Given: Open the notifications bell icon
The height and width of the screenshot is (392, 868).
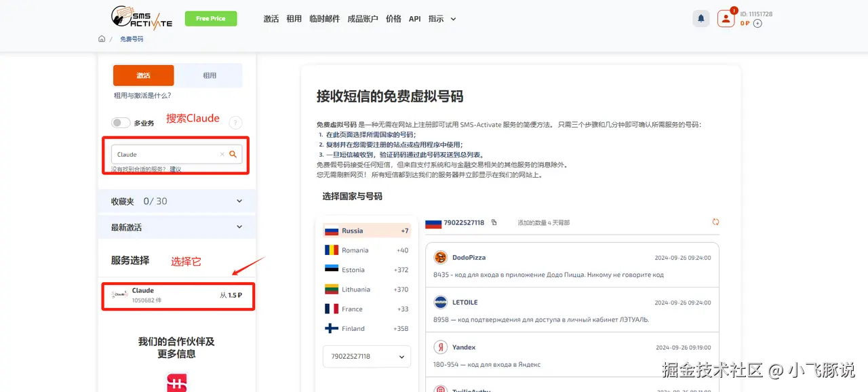Looking at the screenshot, I should (701, 18).
